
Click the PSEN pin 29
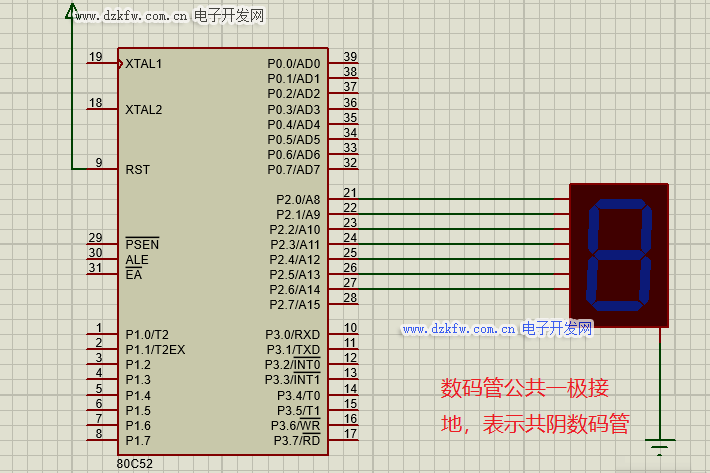[101, 244]
